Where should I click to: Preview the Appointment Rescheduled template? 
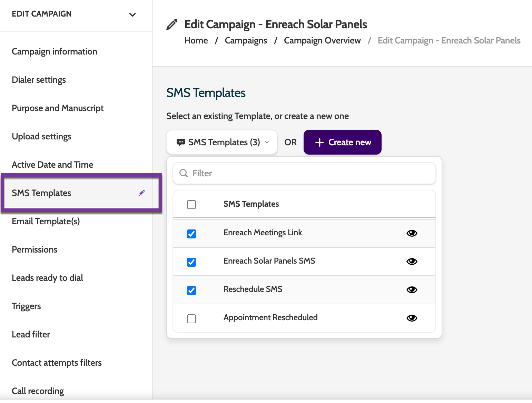[412, 318]
